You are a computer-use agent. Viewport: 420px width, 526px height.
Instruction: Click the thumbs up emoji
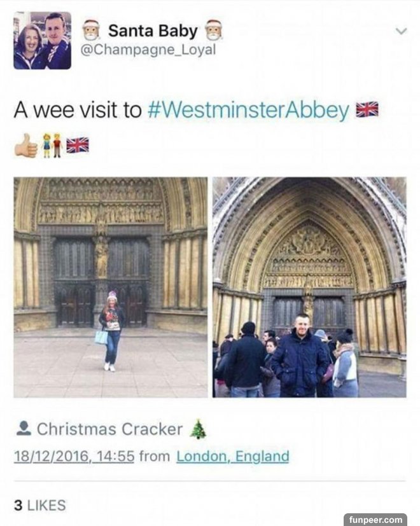26,145
